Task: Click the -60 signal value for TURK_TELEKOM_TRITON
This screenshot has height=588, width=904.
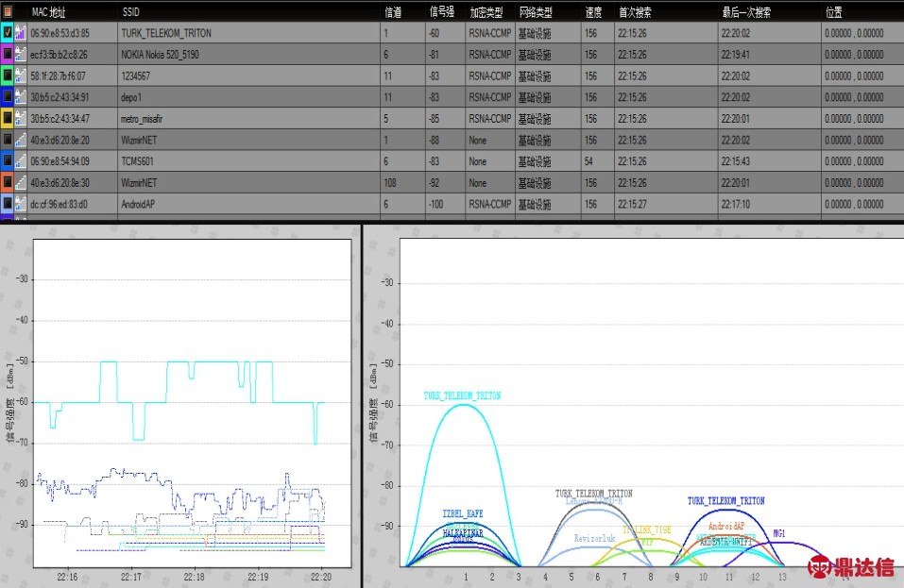Action: click(x=435, y=33)
